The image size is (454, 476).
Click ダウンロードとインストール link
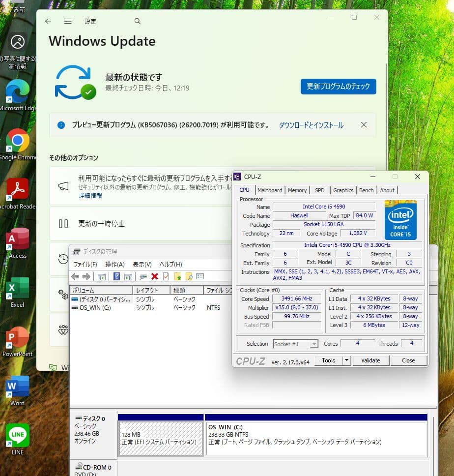[x=311, y=125]
